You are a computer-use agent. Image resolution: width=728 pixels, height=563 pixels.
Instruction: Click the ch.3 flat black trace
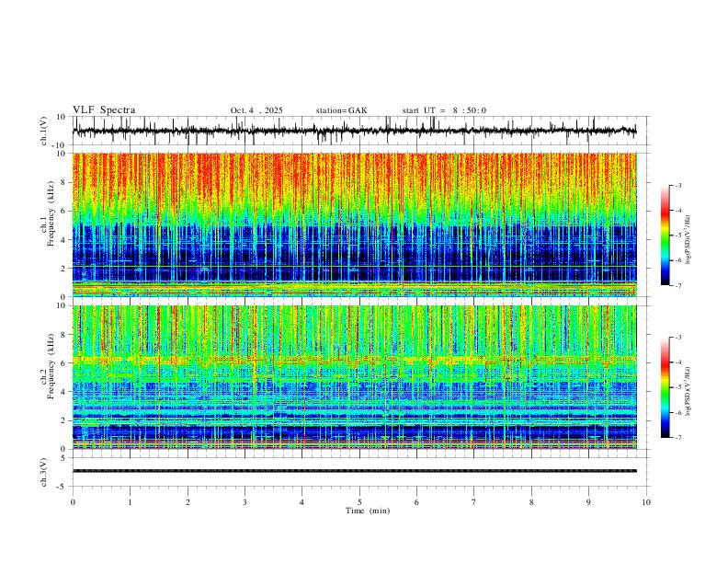tap(354, 471)
